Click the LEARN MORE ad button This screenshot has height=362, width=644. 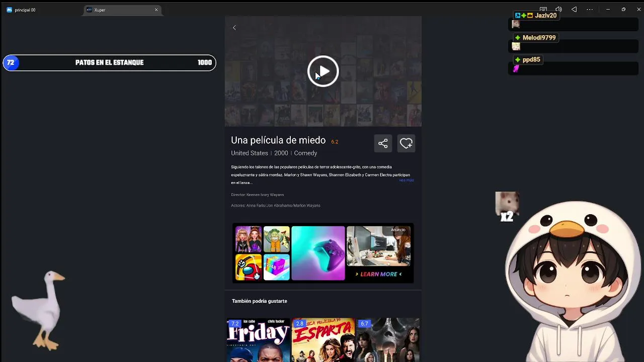(378, 274)
